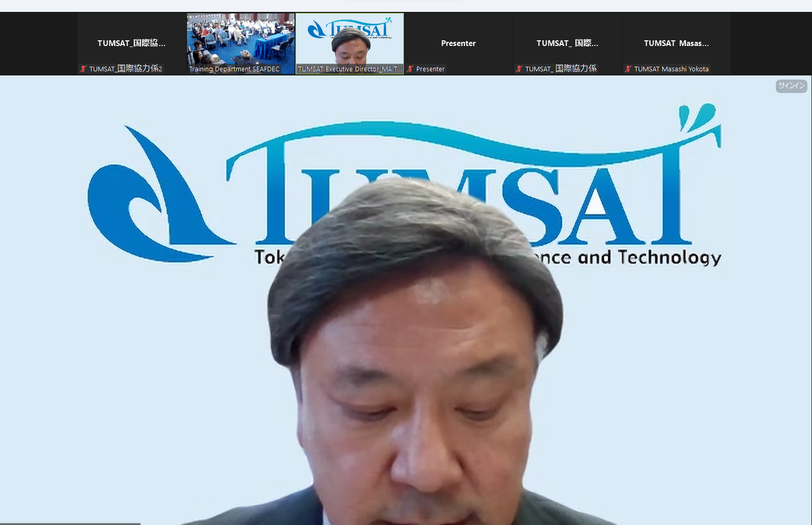Click muted mic icon next to Presenter label
Image resolution: width=812 pixels, height=525 pixels.
pyautogui.click(x=410, y=69)
